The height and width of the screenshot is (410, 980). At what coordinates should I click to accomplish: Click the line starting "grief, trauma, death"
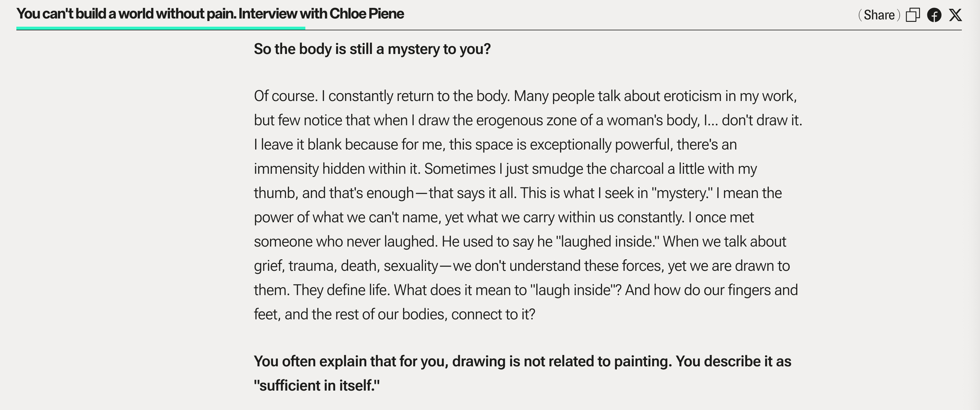coord(522,266)
